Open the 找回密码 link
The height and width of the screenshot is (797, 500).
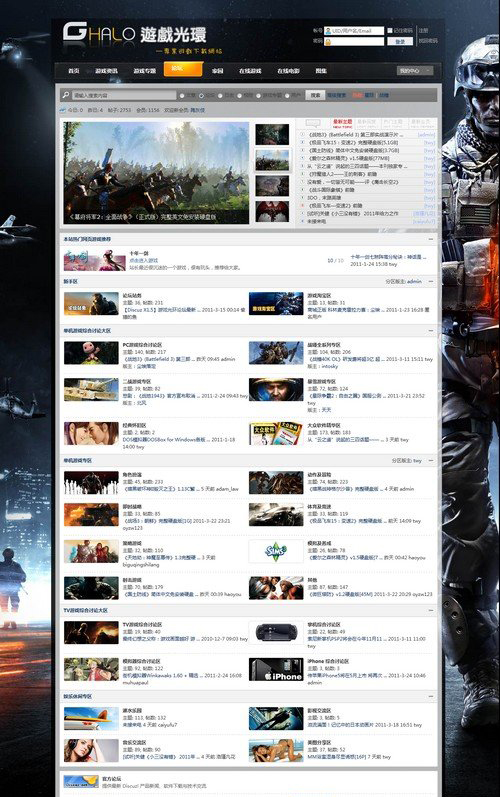point(428,41)
